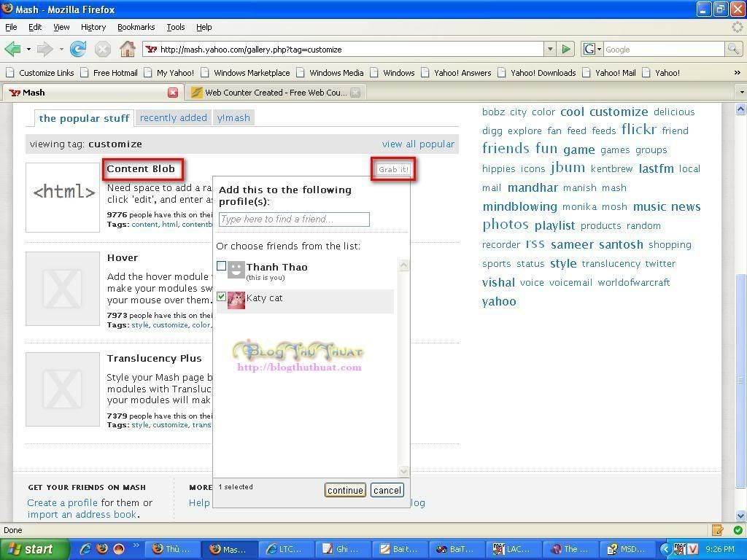This screenshot has height=560, width=747.
Task: Go back with the green Back arrow
Action: point(13,49)
